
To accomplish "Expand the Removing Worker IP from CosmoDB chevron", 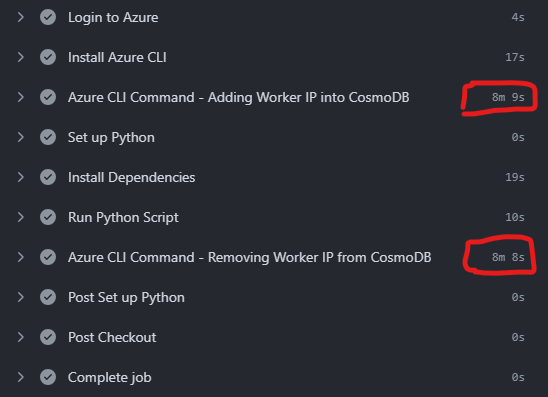I will tap(21, 257).
